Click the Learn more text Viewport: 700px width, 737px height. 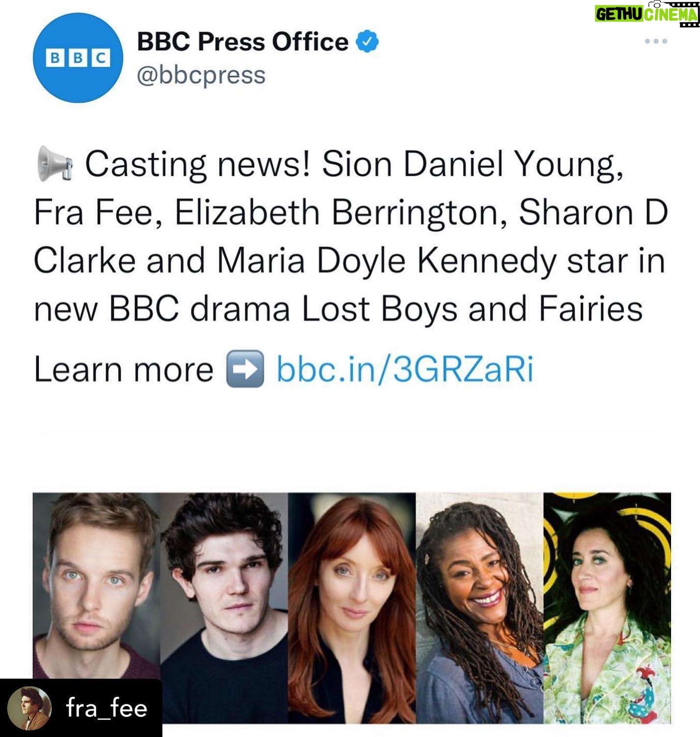click(x=124, y=369)
